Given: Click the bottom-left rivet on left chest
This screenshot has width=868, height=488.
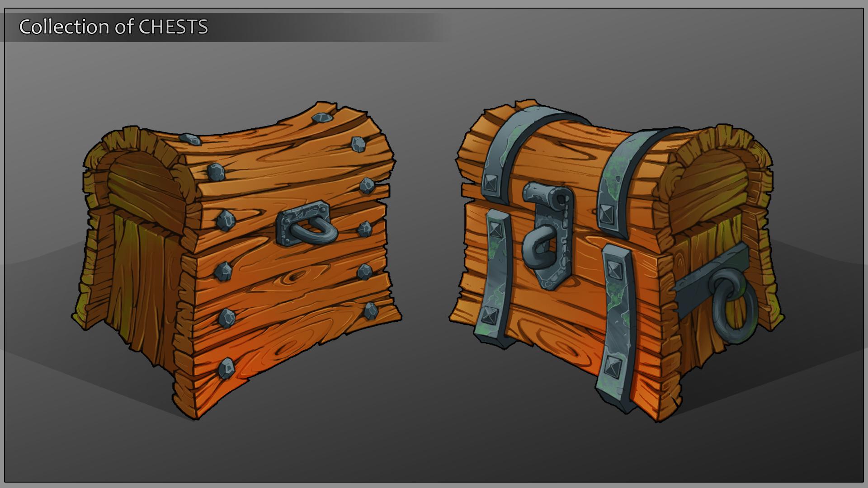Looking at the screenshot, I should click(x=226, y=367).
